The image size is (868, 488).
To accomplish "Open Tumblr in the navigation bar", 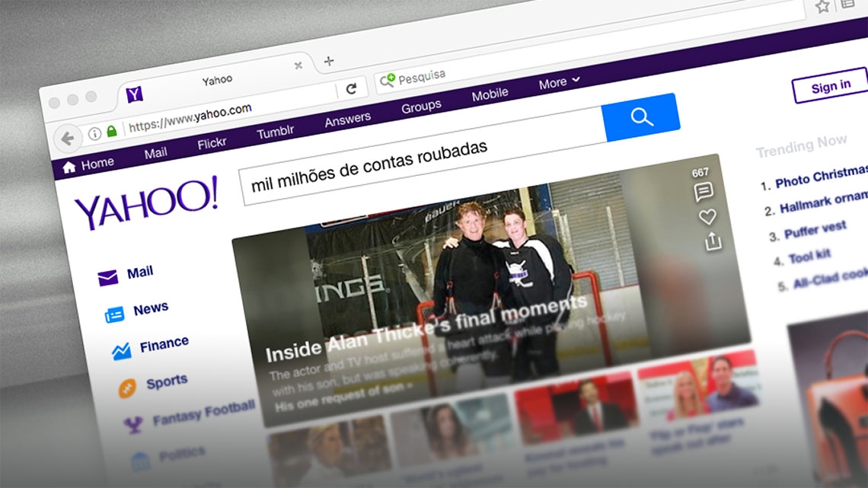I will pos(275,132).
